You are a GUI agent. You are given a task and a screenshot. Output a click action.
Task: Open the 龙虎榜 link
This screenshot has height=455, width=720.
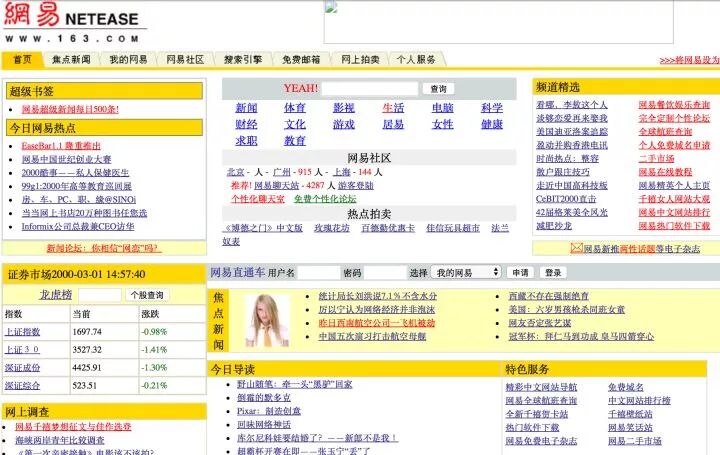click(56, 295)
